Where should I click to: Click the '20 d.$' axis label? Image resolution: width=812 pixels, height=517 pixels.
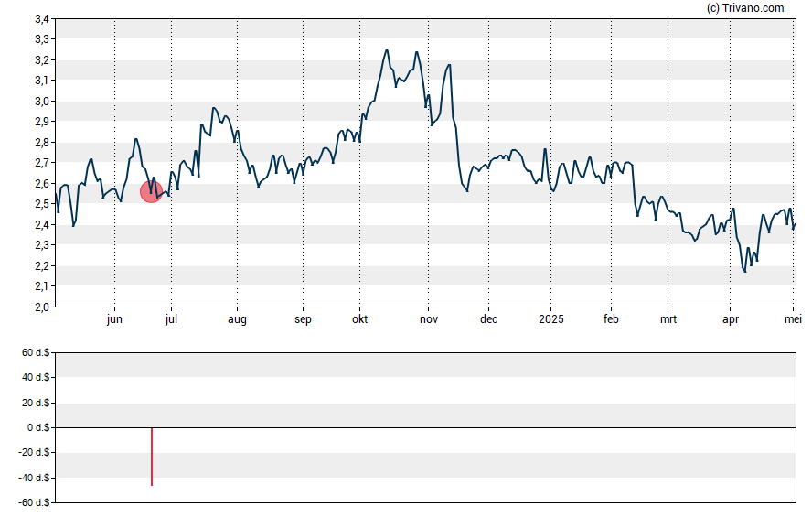point(36,403)
